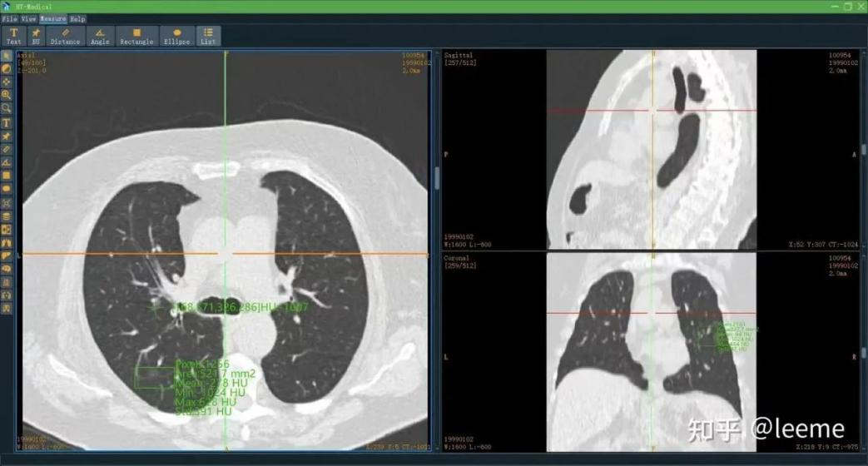868x466 pixels.
Task: Open the File menu
Action: (x=9, y=18)
